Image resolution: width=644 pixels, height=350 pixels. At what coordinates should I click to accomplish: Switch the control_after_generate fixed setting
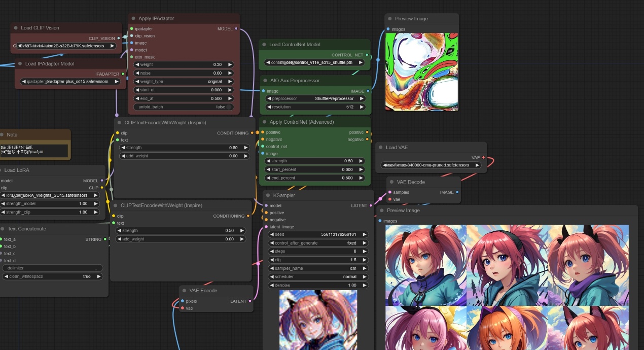[318, 243]
